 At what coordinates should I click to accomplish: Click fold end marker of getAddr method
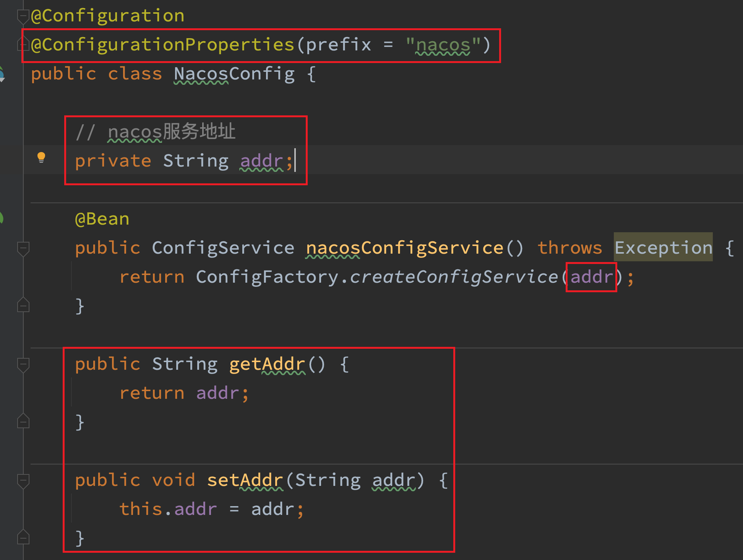pos(23,421)
